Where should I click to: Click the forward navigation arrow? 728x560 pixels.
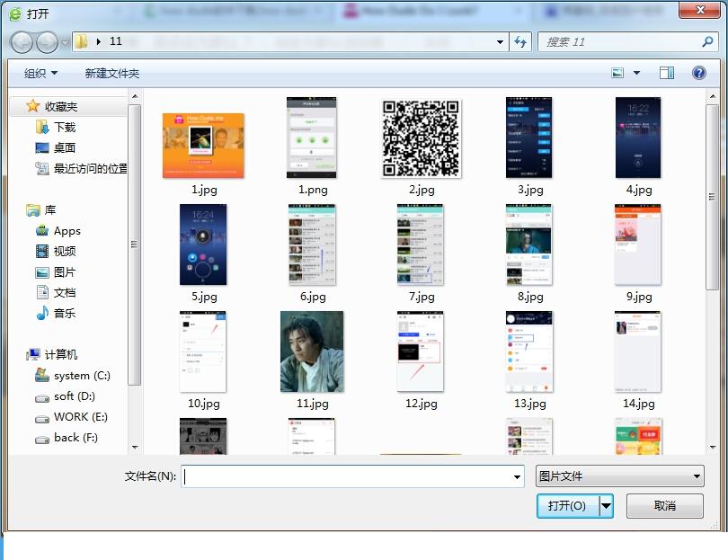pos(47,42)
